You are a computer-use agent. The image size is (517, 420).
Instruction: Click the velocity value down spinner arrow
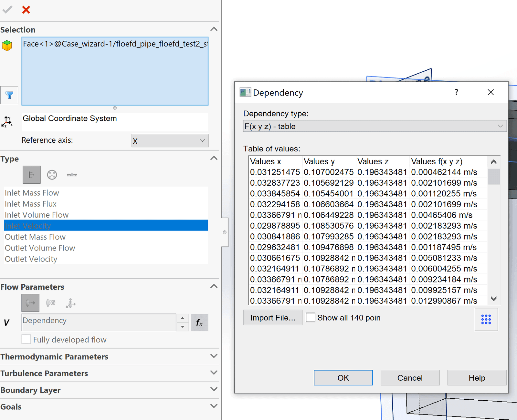click(x=183, y=327)
